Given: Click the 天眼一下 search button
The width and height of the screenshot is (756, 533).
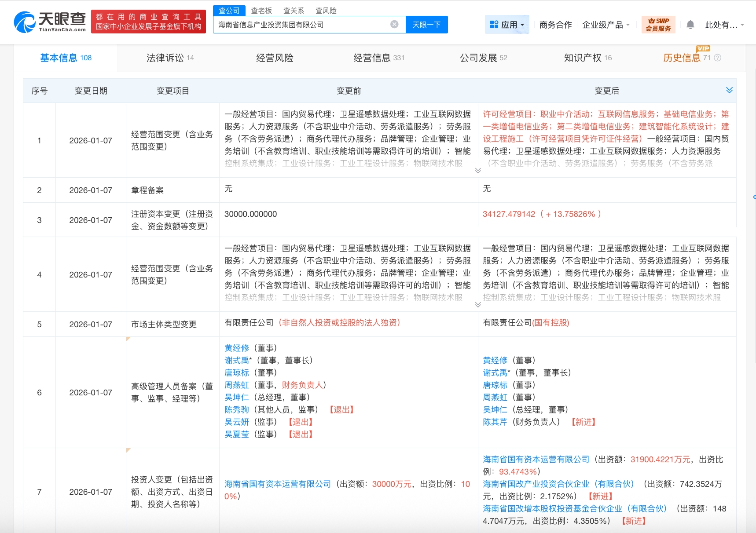Looking at the screenshot, I should click(x=426, y=25).
